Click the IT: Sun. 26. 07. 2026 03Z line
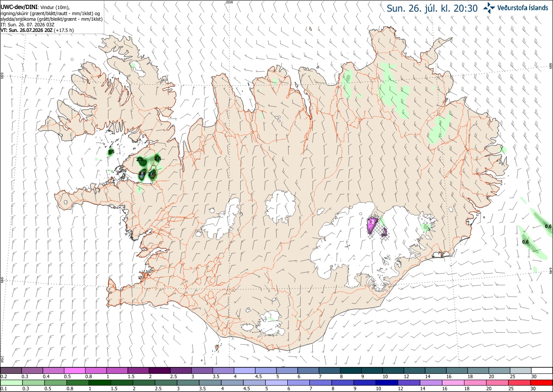This screenshot has height=392, width=553. [27, 25]
